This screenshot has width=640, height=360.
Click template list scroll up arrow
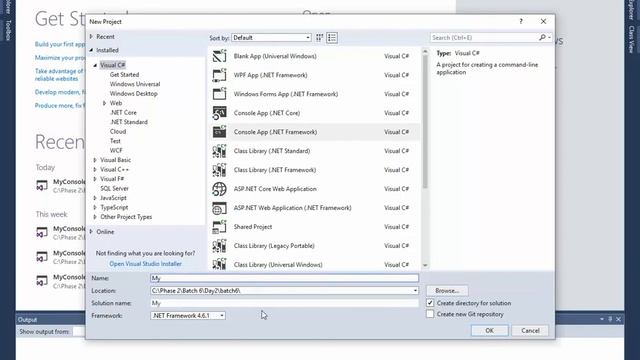[425, 52]
